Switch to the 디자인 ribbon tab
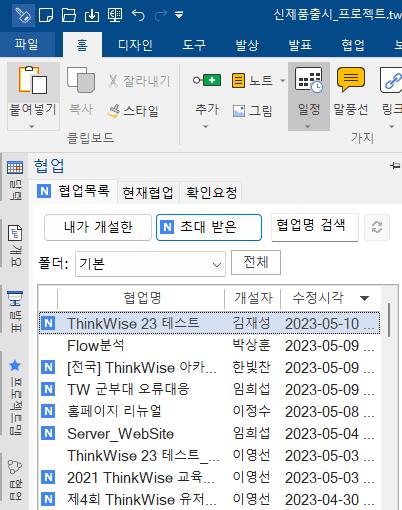Image resolution: width=402 pixels, height=510 pixels. (135, 45)
